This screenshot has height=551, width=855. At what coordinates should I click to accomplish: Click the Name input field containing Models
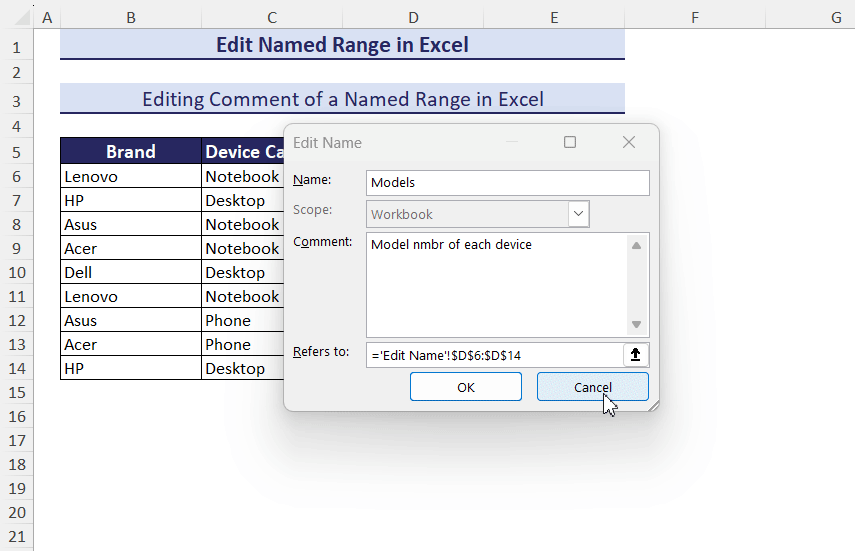pos(508,182)
